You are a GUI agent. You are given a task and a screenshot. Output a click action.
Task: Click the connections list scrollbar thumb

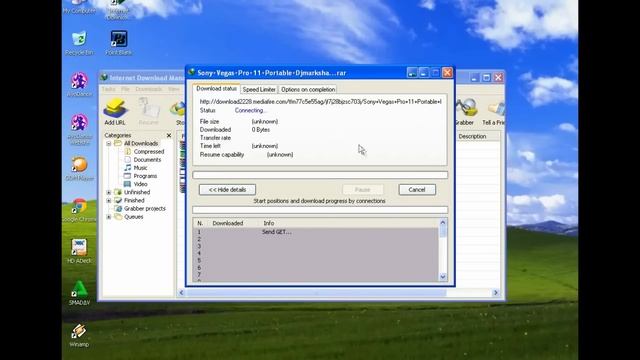(443, 232)
